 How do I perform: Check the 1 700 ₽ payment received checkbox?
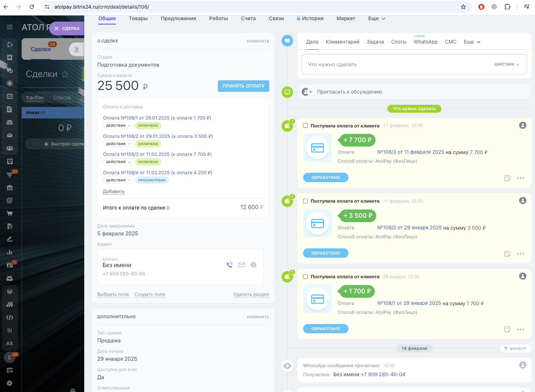[x=306, y=277]
